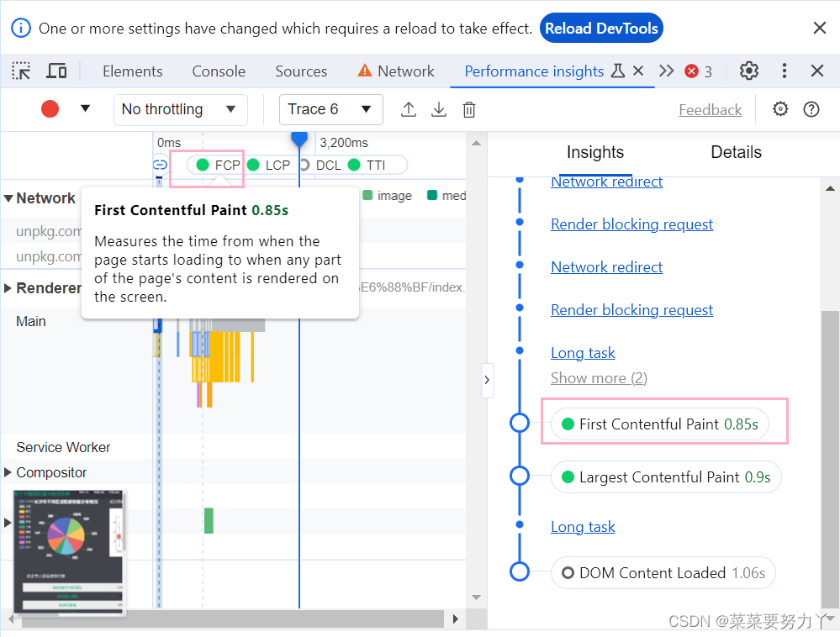
Task: Select the first unpkg.com network row
Action: tap(48, 231)
